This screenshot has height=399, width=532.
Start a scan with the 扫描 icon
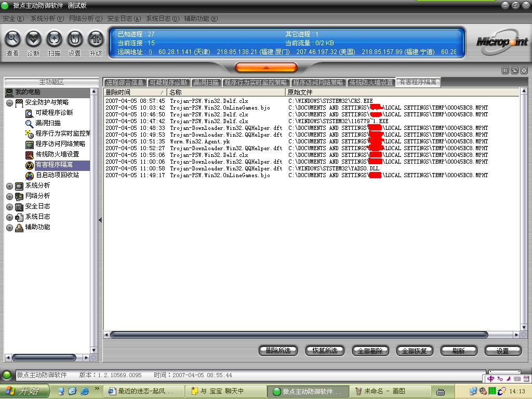point(54,39)
